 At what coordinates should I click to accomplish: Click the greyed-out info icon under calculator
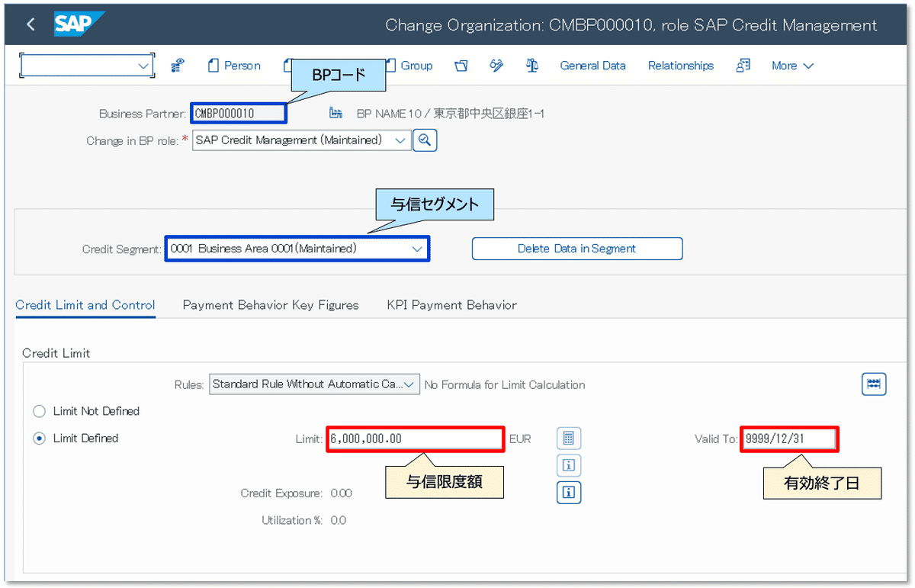point(568,464)
